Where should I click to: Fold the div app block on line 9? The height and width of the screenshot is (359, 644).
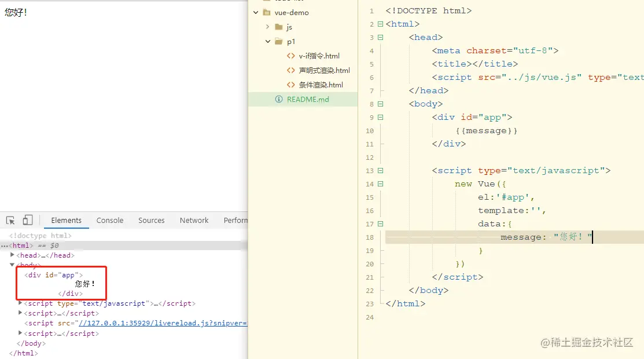[380, 117]
